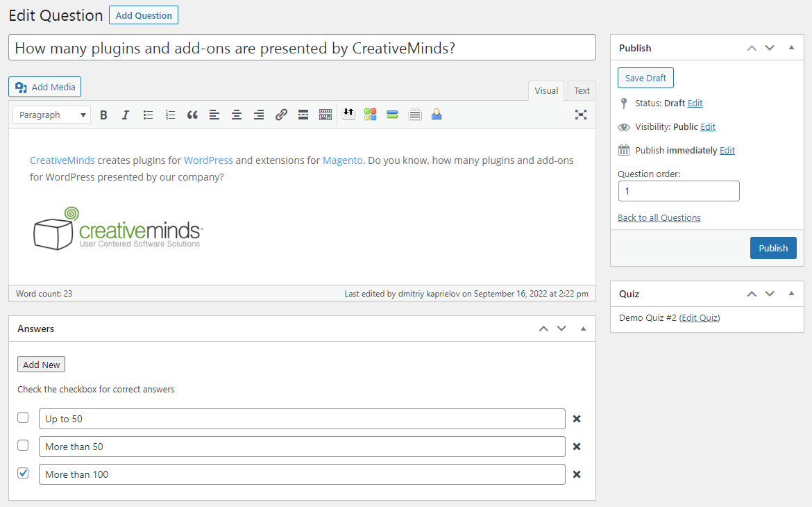The height and width of the screenshot is (507, 812).
Task: Move Publish box up
Action: [x=752, y=48]
